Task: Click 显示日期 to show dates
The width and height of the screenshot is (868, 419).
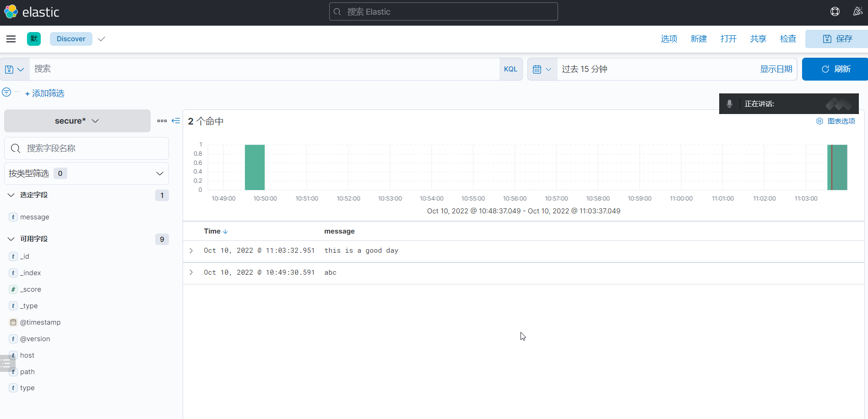Action: coord(776,69)
